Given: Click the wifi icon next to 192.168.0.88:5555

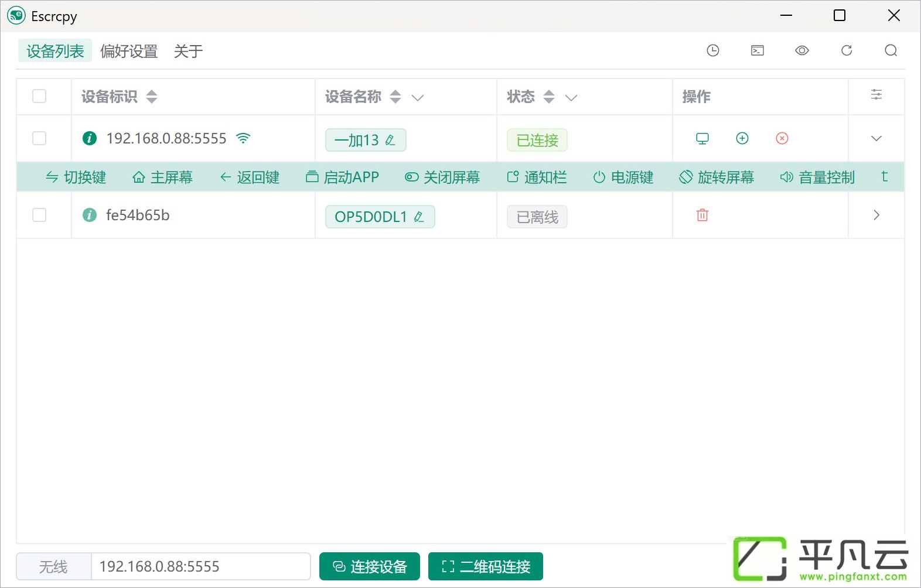Looking at the screenshot, I should (243, 138).
